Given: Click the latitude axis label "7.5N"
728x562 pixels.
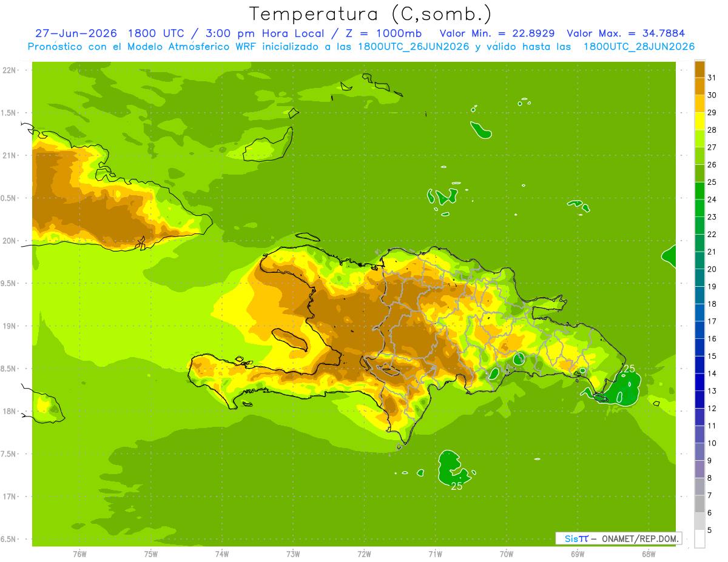Looking at the screenshot, I should point(9,454).
